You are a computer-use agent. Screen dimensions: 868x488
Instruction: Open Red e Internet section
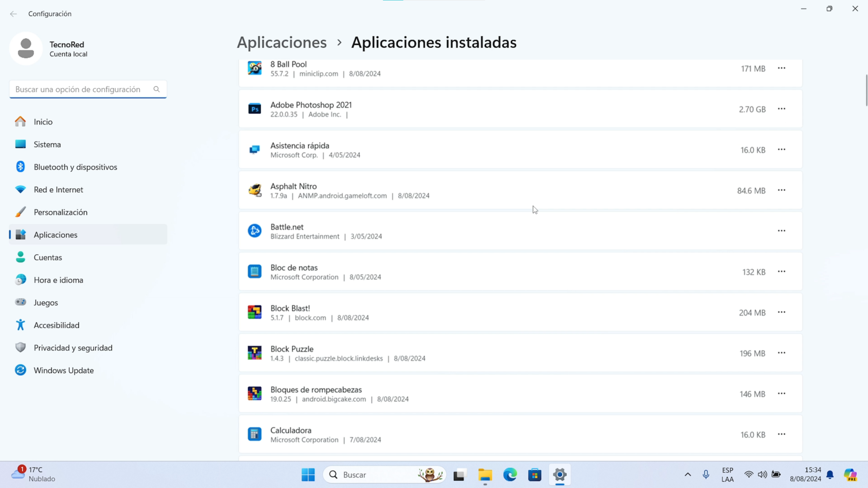[88, 189]
